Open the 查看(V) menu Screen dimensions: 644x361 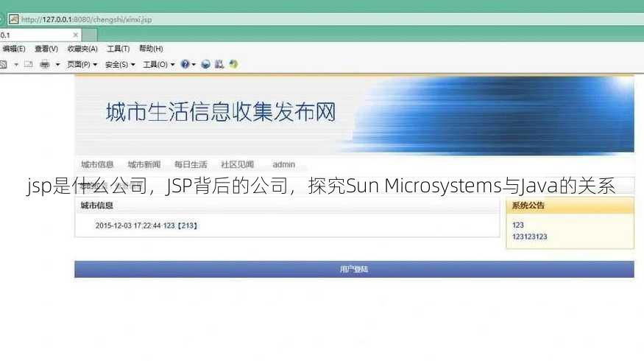click(46, 49)
